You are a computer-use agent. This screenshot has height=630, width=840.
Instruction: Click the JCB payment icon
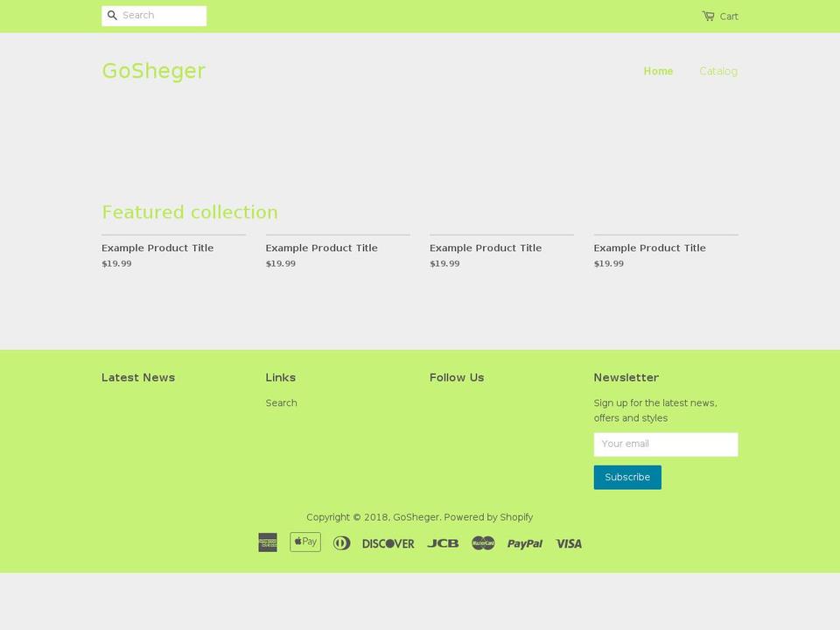(x=443, y=543)
